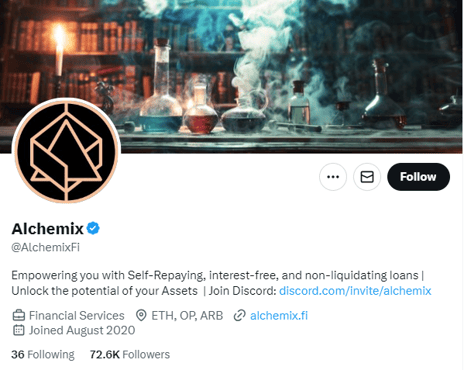The image size is (464, 370).
Task: View the 72.6K Followers list
Action: 130,354
